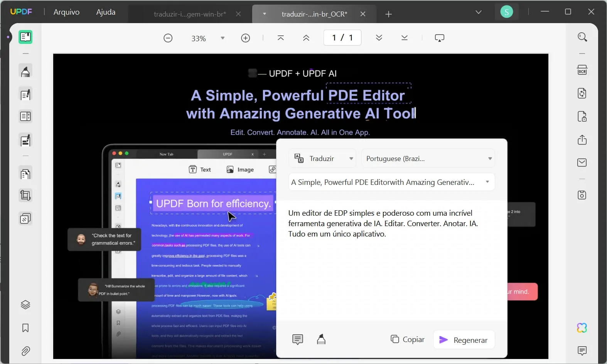Jump to the last page arrow
This screenshot has height=364, width=607.
404,38
